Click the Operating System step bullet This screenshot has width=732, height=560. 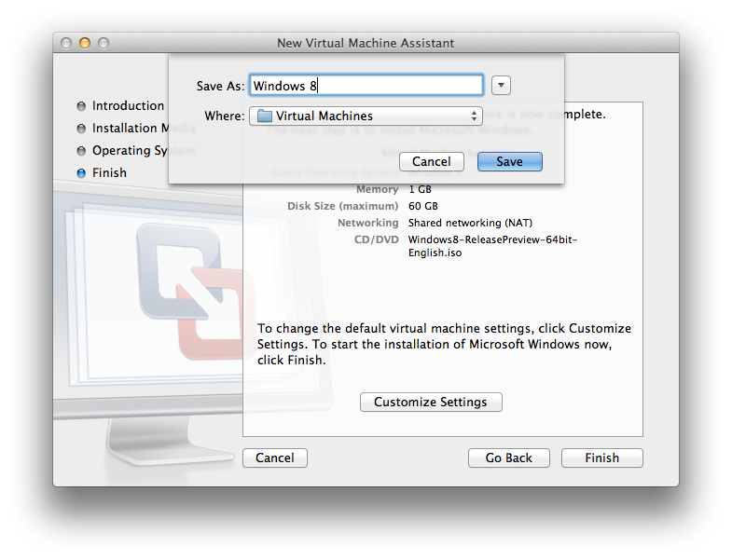[x=81, y=151]
